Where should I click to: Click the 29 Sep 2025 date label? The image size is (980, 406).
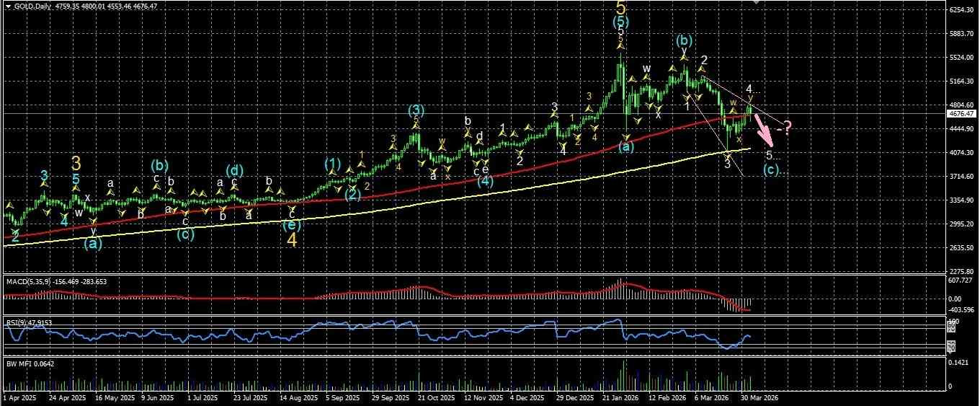(x=389, y=397)
